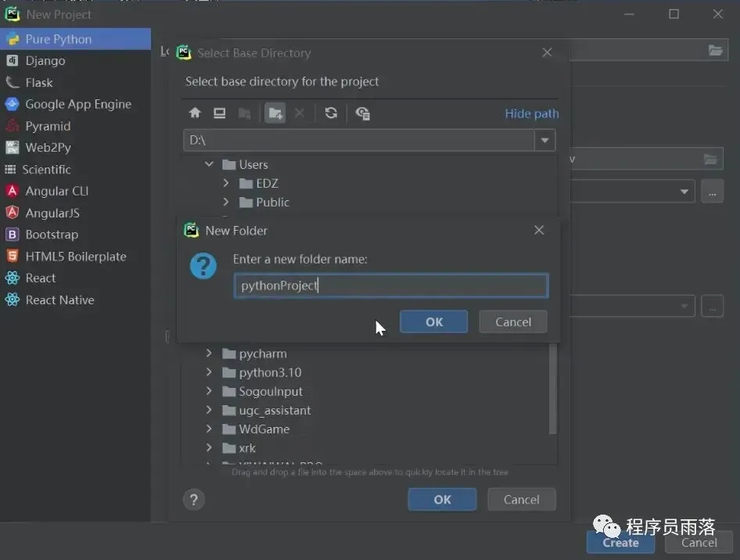Viewport: 740px width, 560px height.
Task: Click the Project directory toolbar icon
Action: [245, 113]
